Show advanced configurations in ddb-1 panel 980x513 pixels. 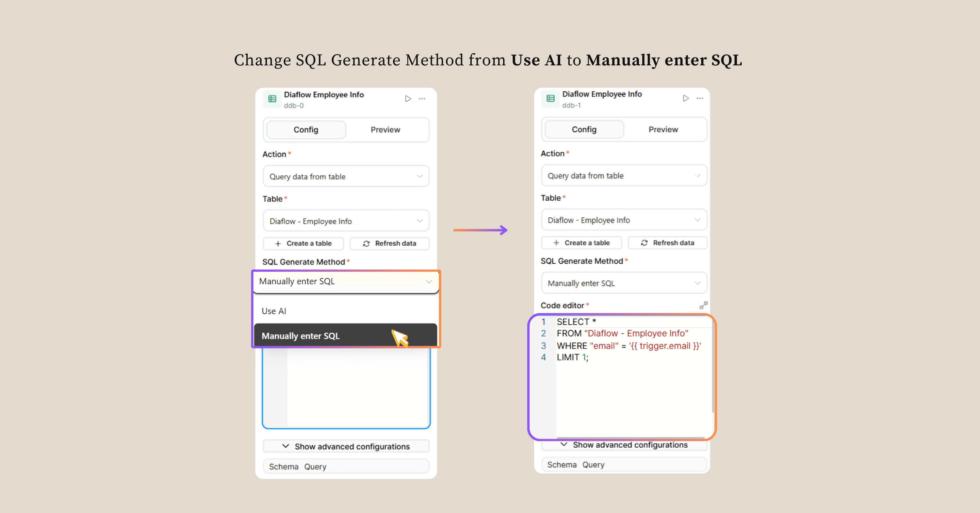tap(624, 445)
